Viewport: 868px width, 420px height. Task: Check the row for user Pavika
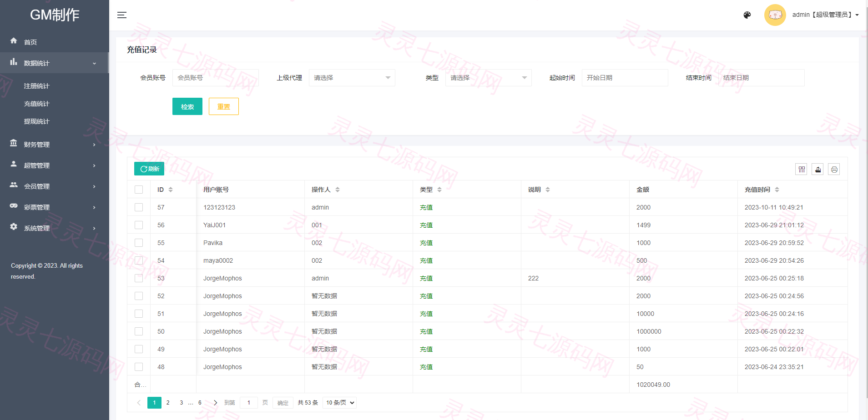click(139, 243)
